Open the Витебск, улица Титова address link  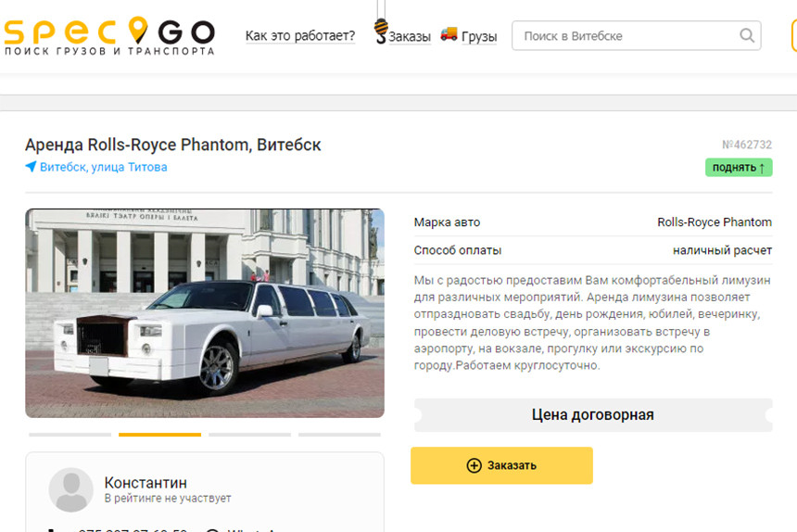(103, 167)
